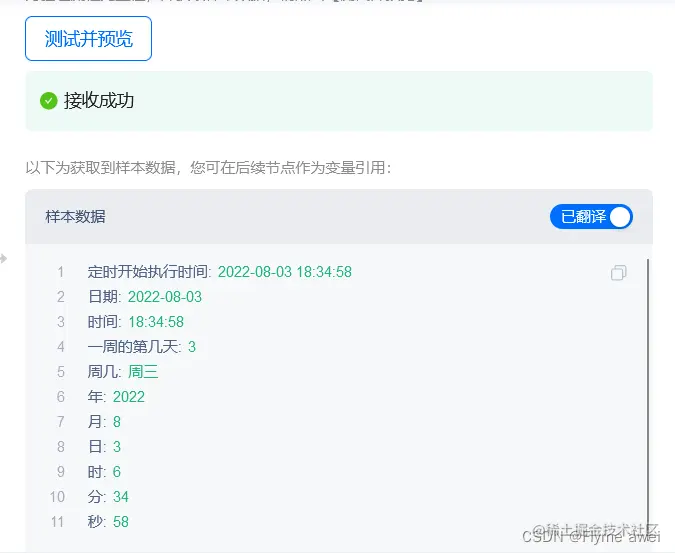Select the 周三 value

pyautogui.click(x=143, y=372)
